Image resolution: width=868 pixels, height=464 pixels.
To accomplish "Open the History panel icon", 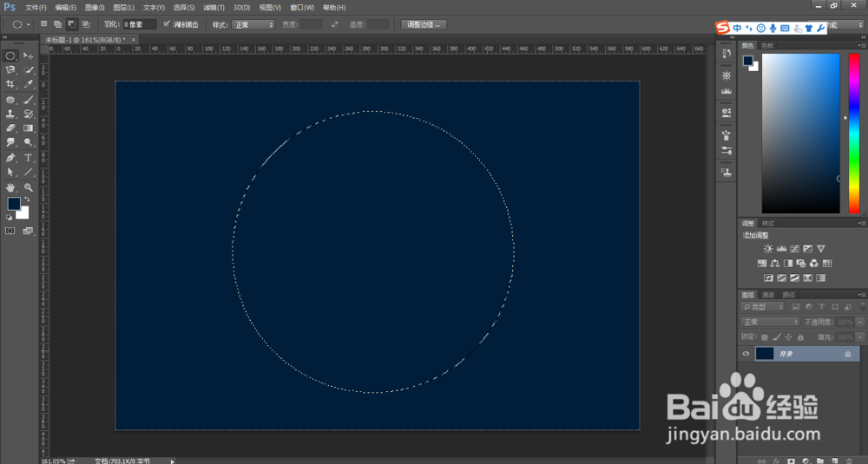I will point(727,54).
